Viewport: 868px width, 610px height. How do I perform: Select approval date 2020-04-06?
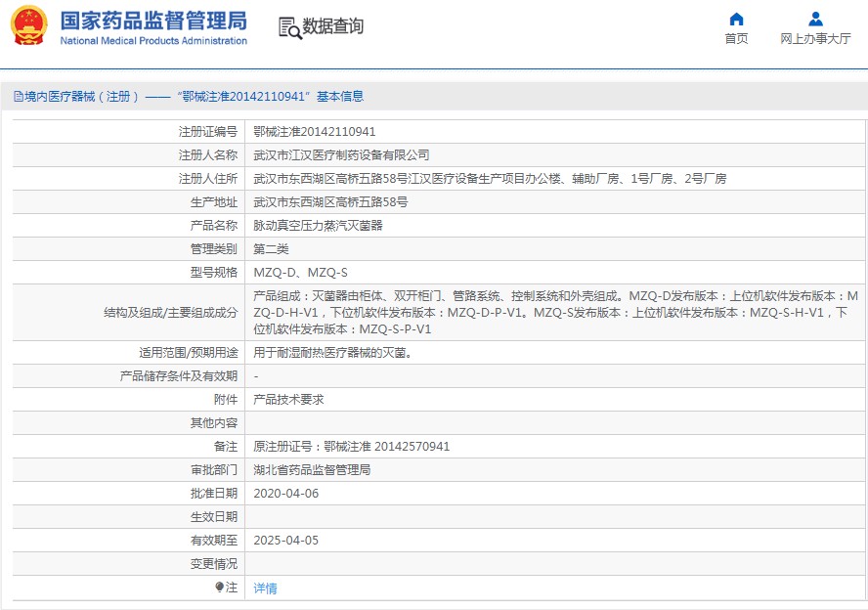(286, 494)
